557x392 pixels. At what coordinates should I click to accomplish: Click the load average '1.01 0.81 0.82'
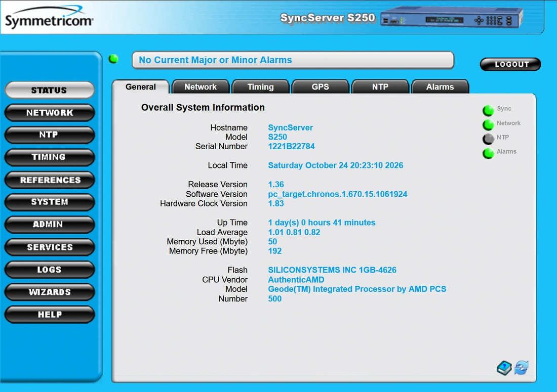(294, 232)
